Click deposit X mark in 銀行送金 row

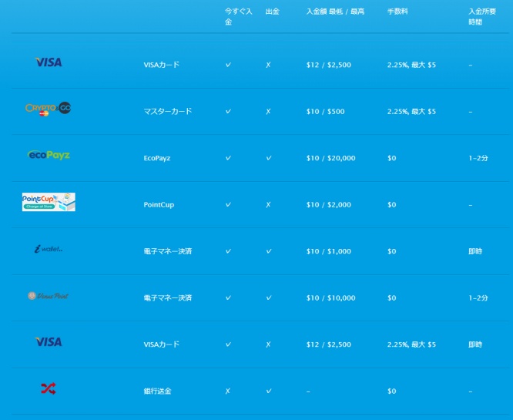click(x=228, y=391)
